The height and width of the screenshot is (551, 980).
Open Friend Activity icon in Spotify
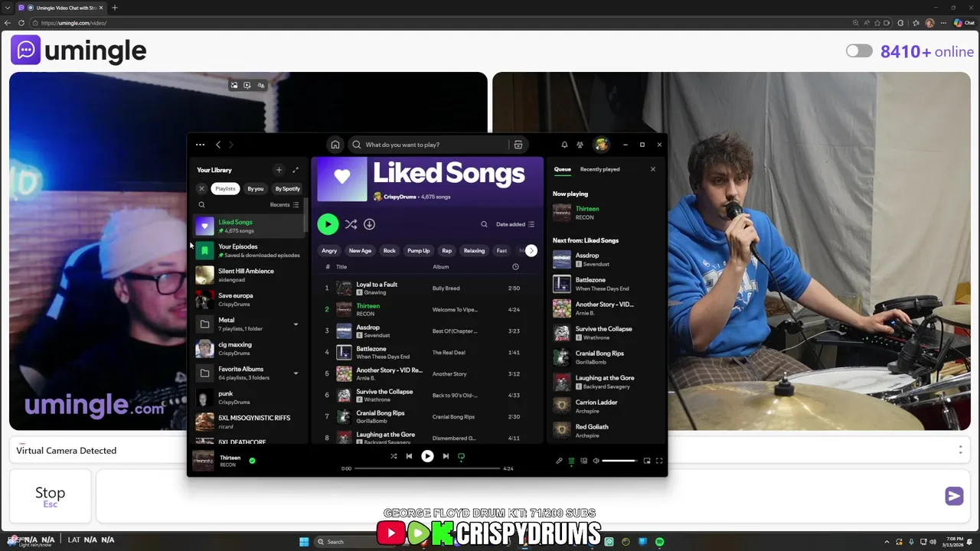(580, 145)
